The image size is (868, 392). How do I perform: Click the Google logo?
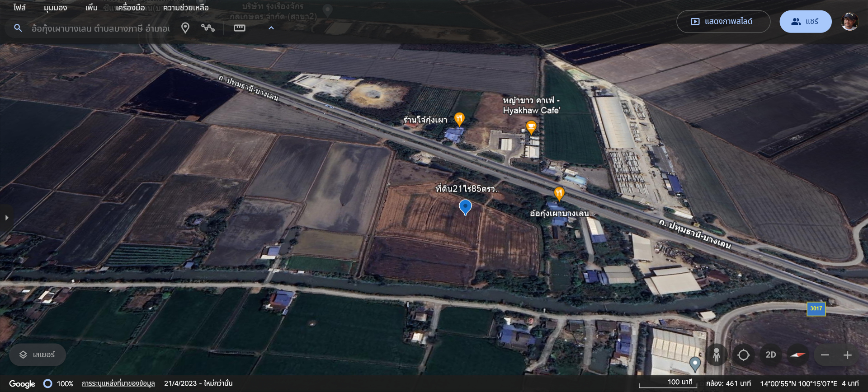(x=22, y=383)
